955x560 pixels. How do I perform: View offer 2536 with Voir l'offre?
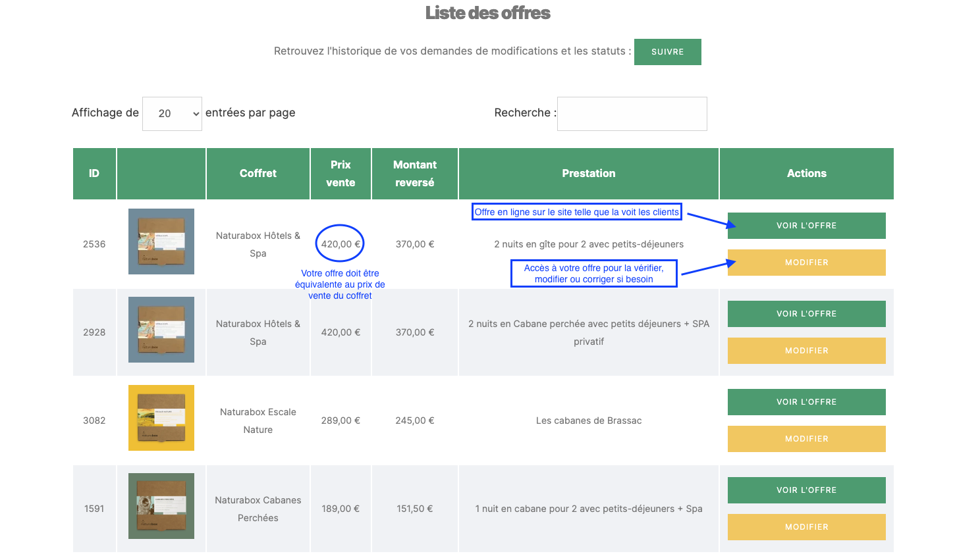click(x=806, y=226)
